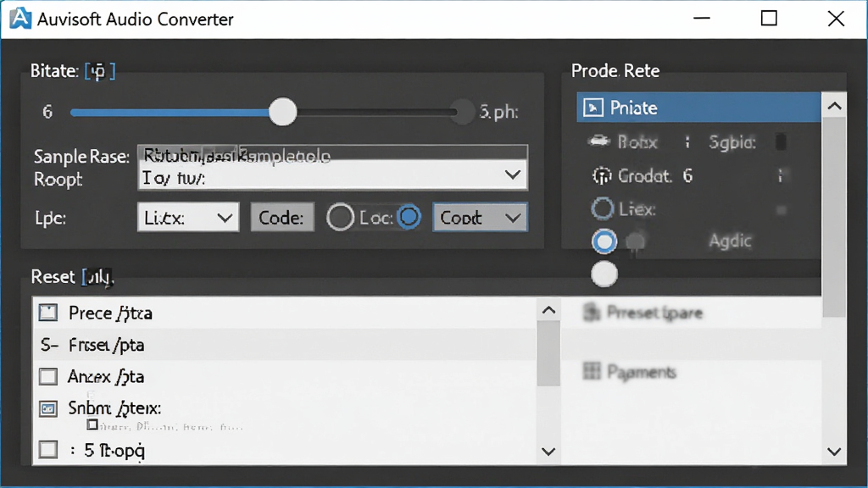Click the Auvisoft app logo icon
Screen dimensions: 868x488
click(x=20, y=19)
